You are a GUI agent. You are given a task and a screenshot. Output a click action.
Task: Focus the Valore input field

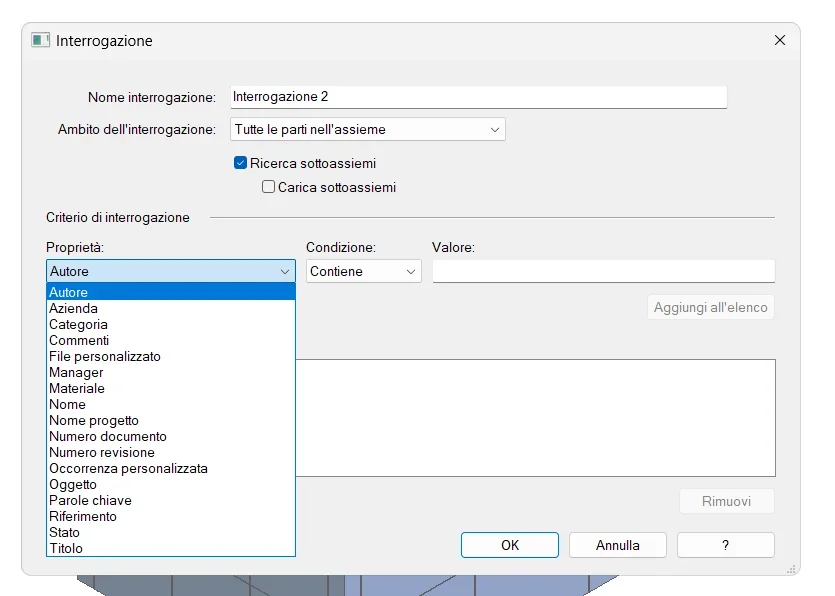pyautogui.click(x=603, y=271)
